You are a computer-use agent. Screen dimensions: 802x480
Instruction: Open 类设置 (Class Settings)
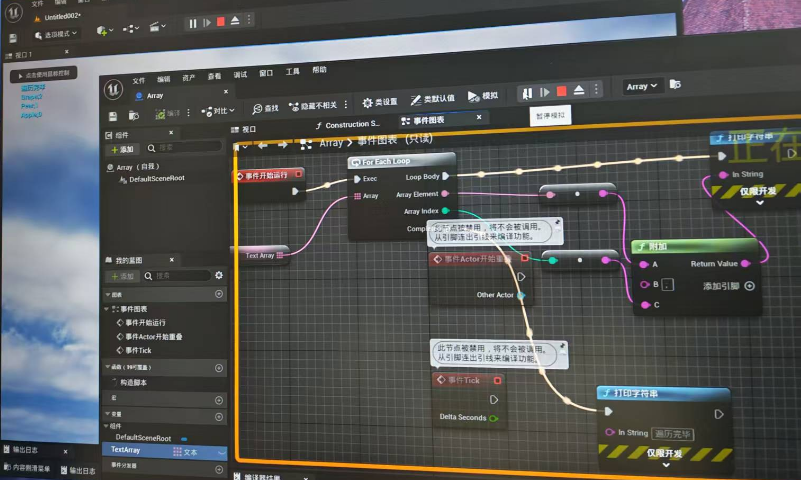point(380,102)
